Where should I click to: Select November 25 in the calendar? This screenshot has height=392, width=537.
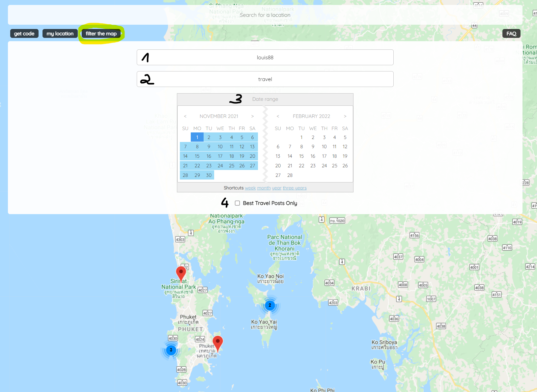pos(232,166)
